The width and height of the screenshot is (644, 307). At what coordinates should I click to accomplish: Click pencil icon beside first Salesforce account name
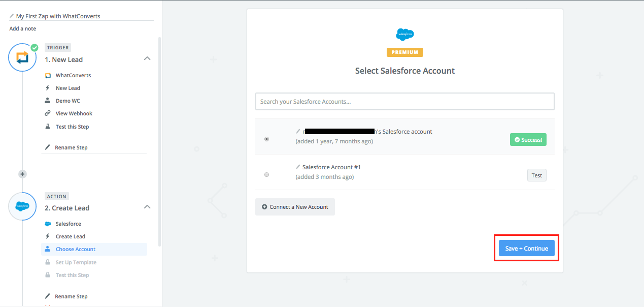pyautogui.click(x=298, y=132)
